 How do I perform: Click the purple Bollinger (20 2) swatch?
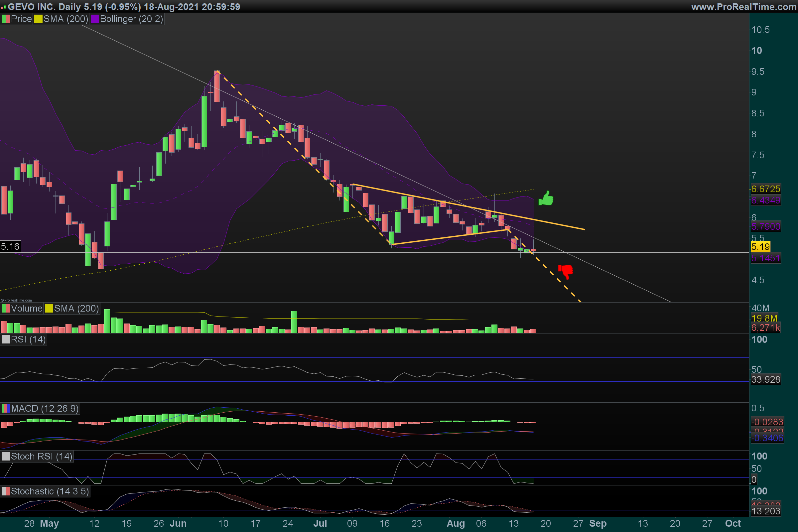[x=95, y=19]
